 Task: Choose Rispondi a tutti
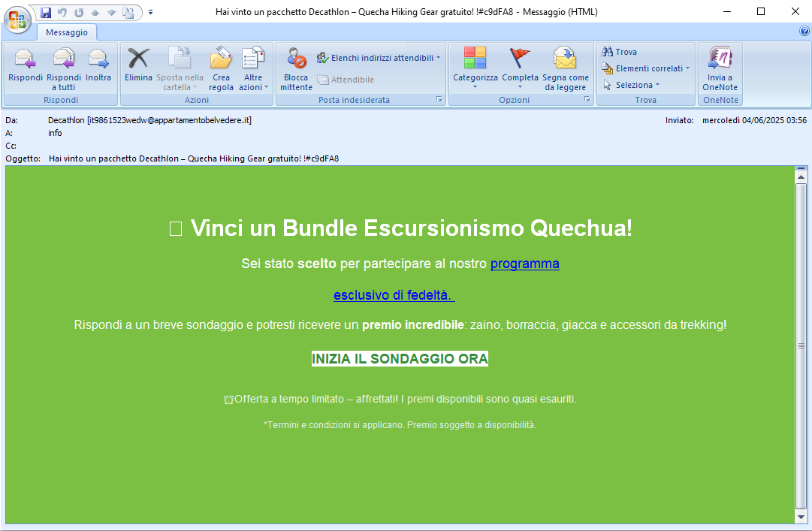[x=64, y=69]
